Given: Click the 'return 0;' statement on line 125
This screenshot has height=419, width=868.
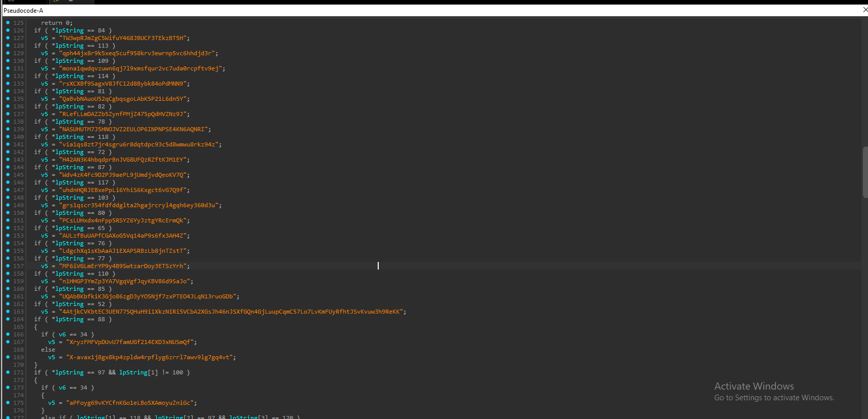Looking at the screenshot, I should click(57, 23).
